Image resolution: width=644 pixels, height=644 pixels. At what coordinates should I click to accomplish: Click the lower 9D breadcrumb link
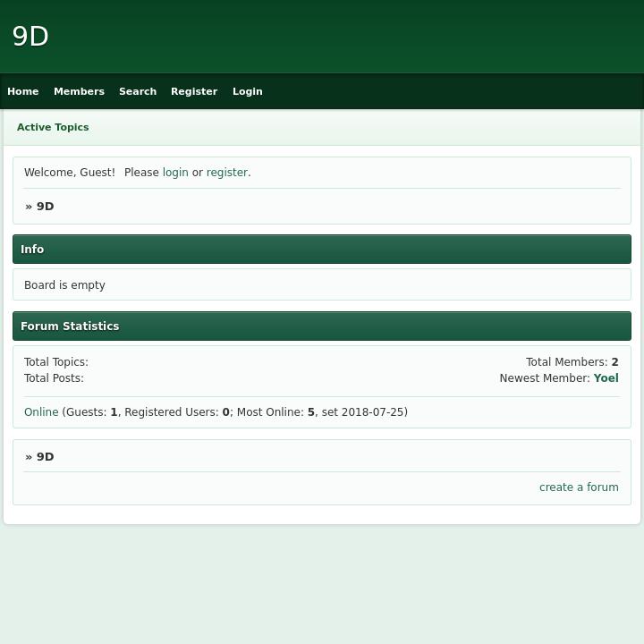coord(45,457)
